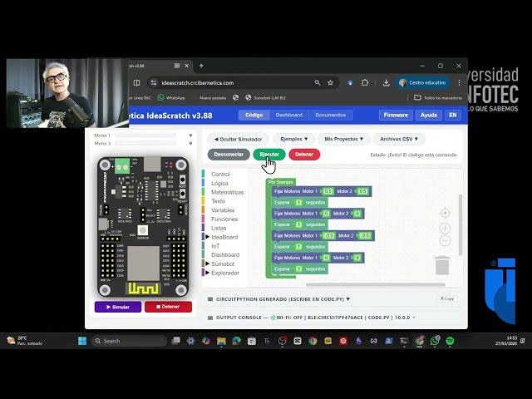Screen dimensions: 532x399
Task: Select the Matemáticas block category
Action: click(x=227, y=192)
